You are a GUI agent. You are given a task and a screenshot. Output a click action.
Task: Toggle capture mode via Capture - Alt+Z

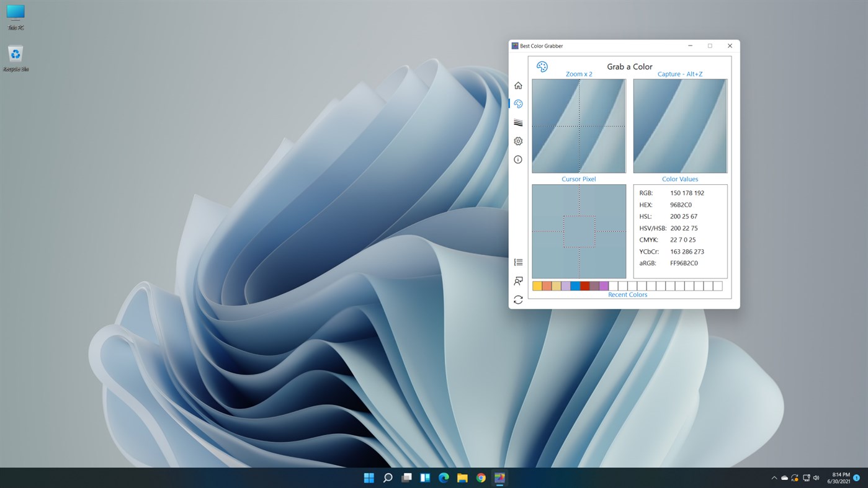(x=679, y=74)
